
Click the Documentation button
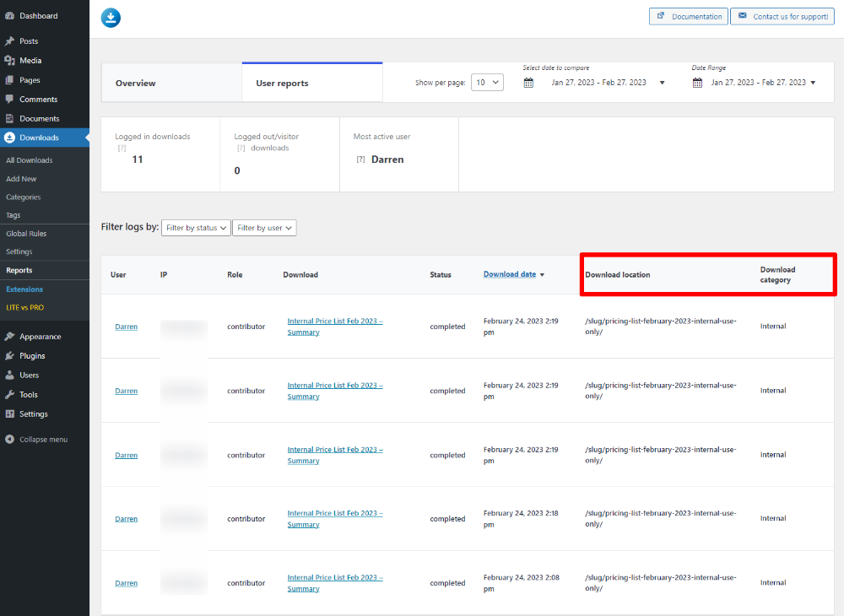(689, 16)
